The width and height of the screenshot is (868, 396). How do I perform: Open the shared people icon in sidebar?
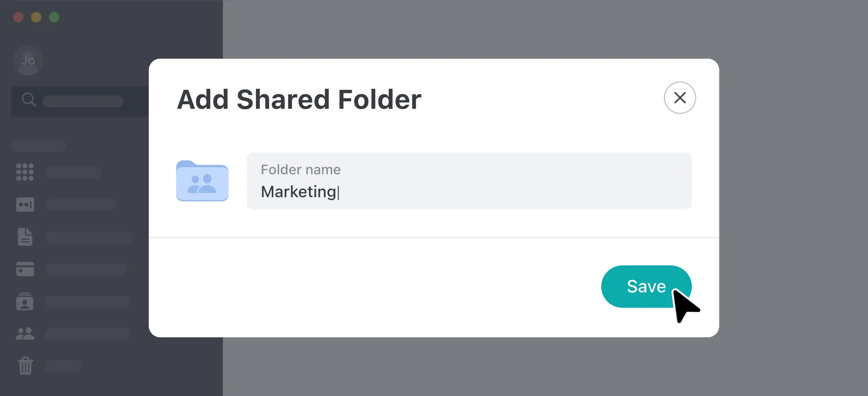pyautogui.click(x=25, y=334)
